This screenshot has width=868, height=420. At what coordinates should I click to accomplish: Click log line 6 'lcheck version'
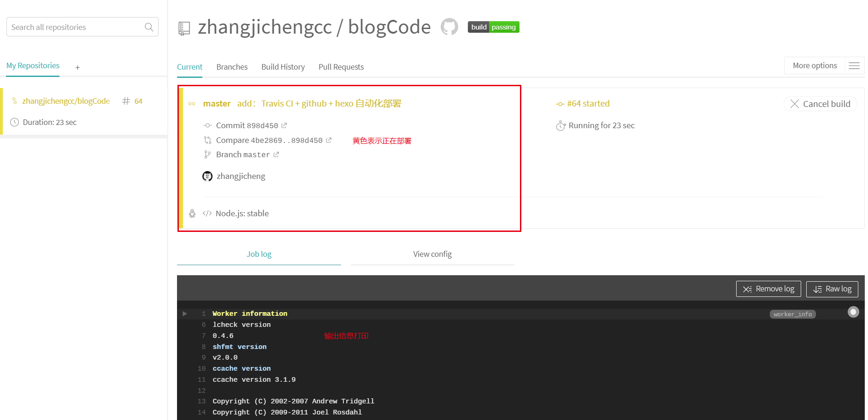pos(242,325)
